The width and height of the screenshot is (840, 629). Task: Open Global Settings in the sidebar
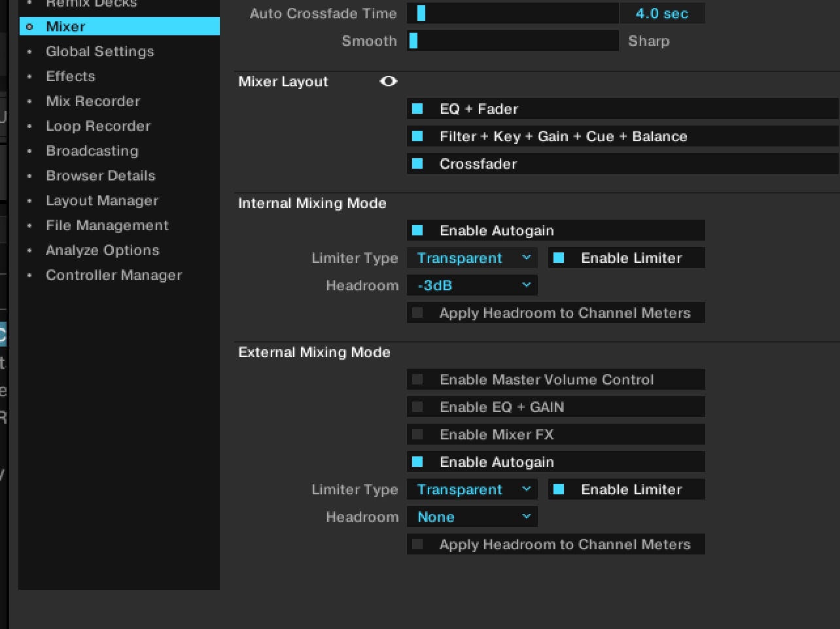pyautogui.click(x=99, y=52)
